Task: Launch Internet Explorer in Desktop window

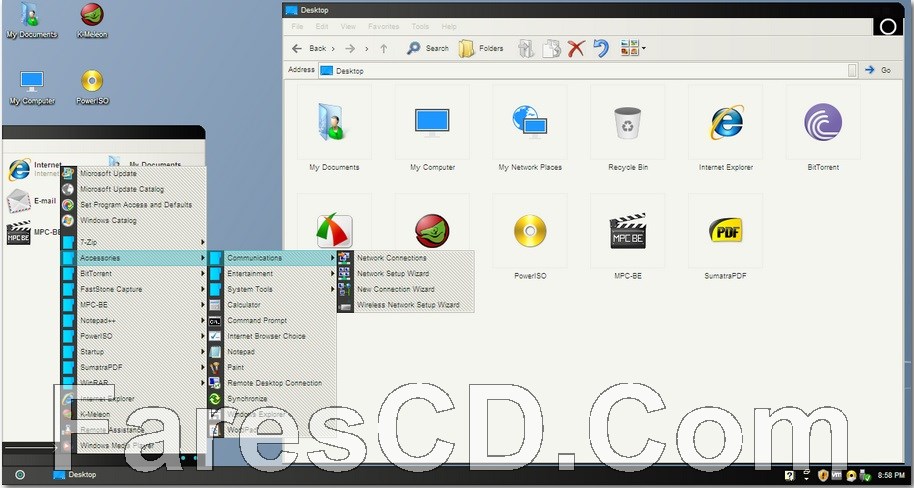Action: point(726,122)
